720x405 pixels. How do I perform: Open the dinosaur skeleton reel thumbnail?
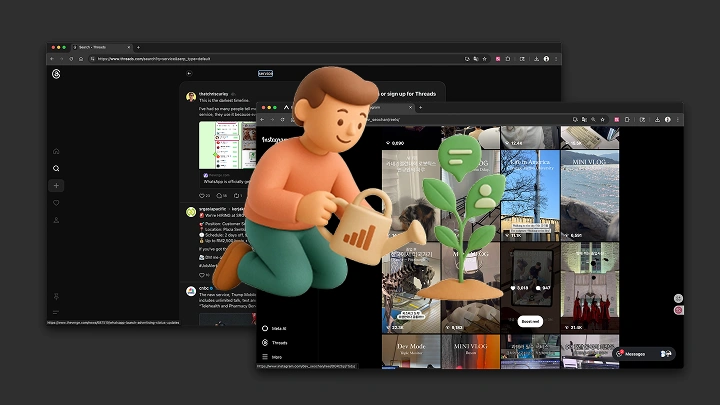[411, 287]
